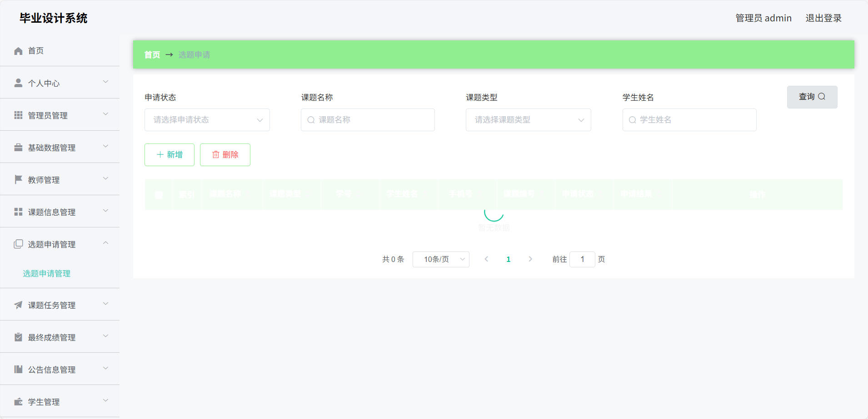
Task: Select the green 选题申请管理 submenu item
Action: 47,273
